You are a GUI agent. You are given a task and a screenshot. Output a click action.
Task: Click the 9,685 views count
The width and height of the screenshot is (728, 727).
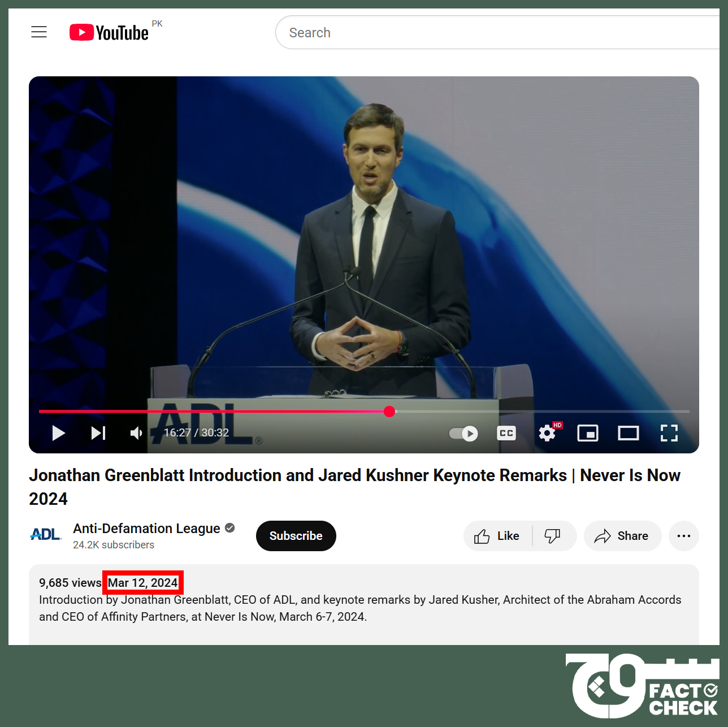[70, 583]
